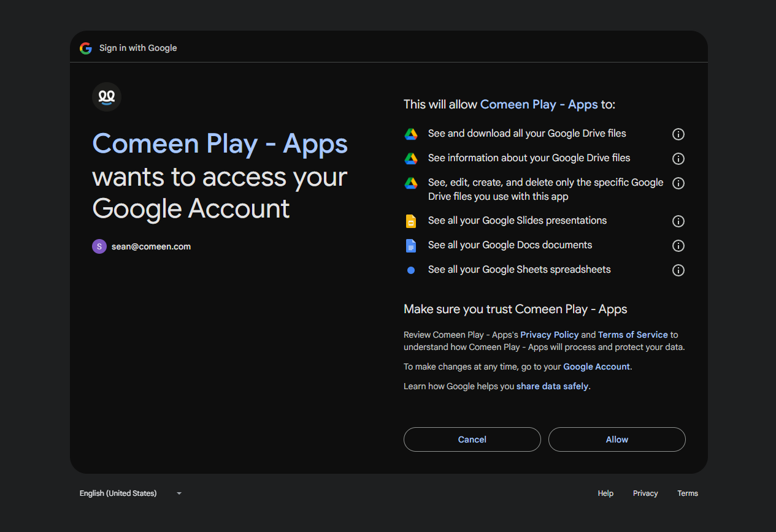
Task: Open info for 'See, edit, create, and delete' permission
Action: (x=678, y=183)
